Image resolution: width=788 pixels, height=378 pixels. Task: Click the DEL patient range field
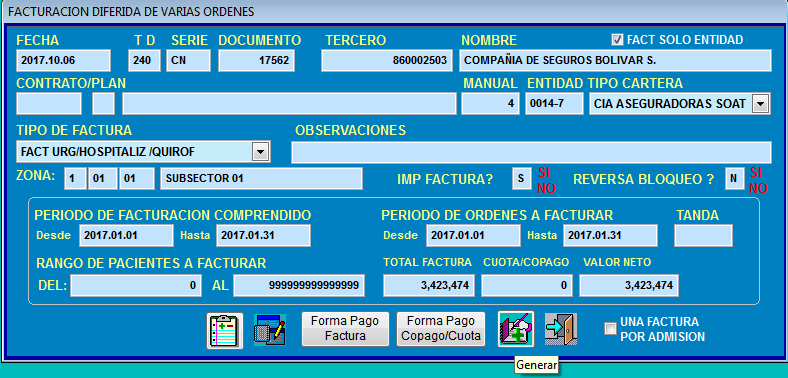(136, 286)
